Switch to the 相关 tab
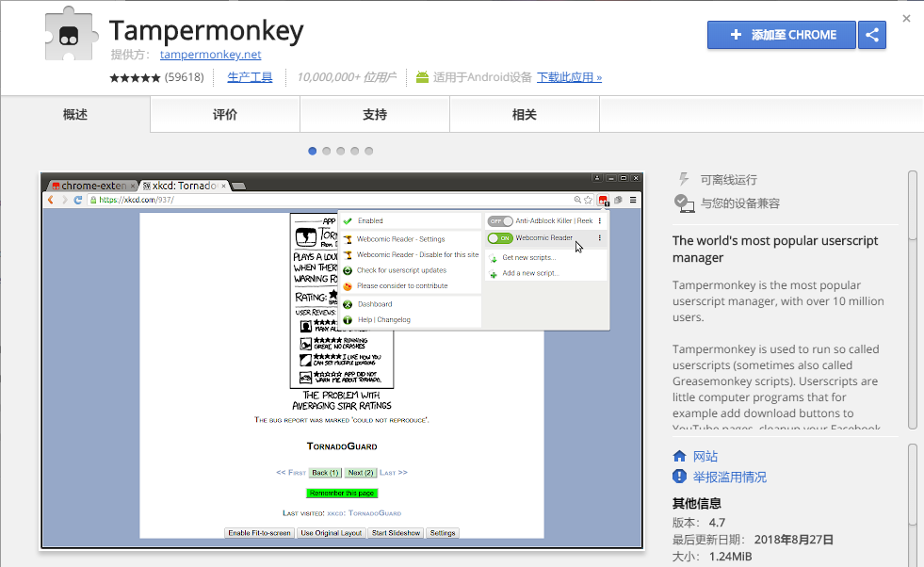The image size is (924, 567). coord(525,114)
